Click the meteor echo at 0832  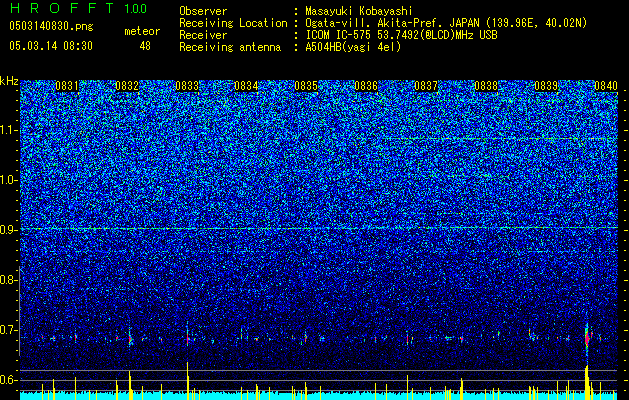click(130, 338)
